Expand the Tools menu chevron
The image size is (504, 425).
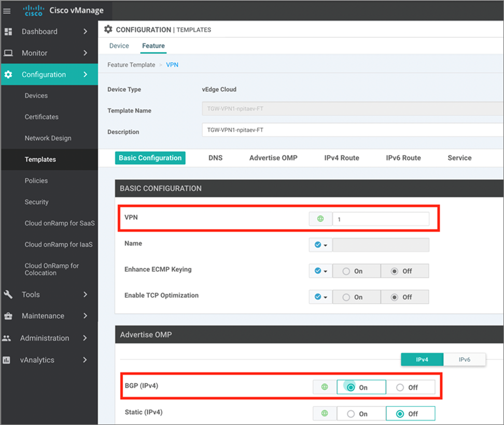click(85, 294)
